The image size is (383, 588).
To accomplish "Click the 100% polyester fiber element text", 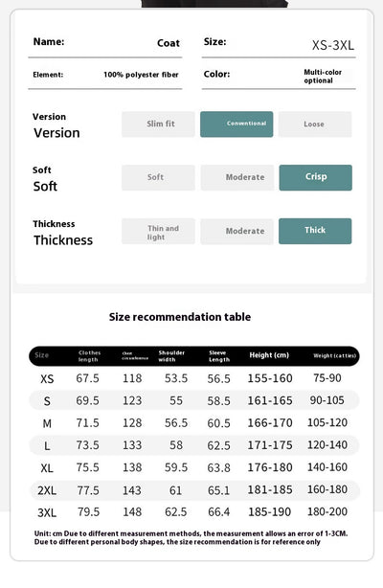I will [x=141, y=75].
